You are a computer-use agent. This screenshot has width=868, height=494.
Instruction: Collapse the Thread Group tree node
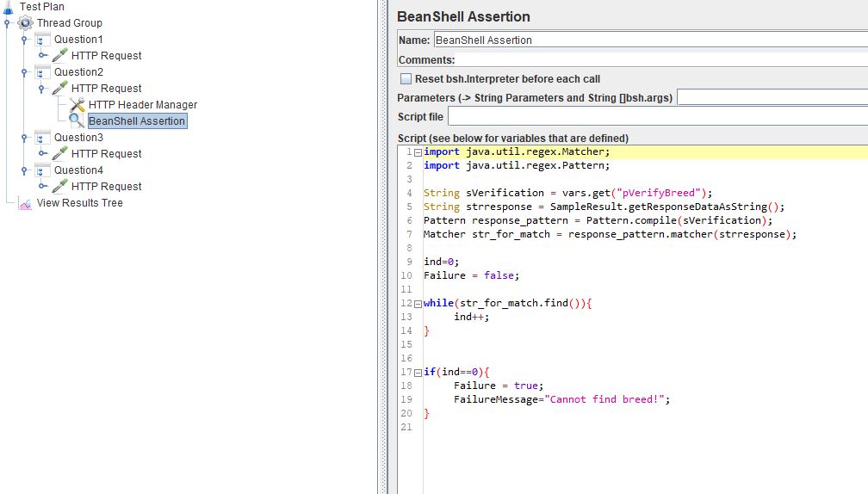click(x=7, y=23)
